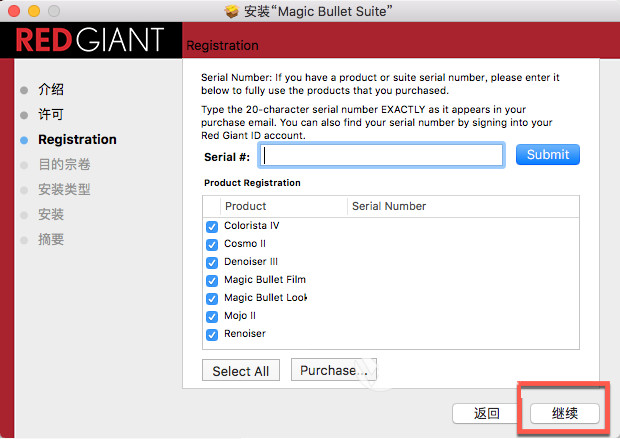Click the 返回 back button

(486, 413)
